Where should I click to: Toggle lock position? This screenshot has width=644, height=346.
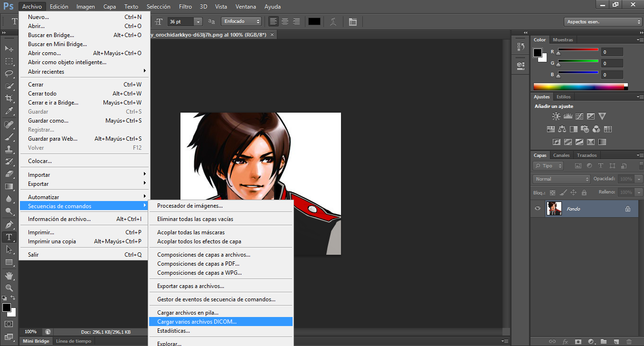[573, 192]
